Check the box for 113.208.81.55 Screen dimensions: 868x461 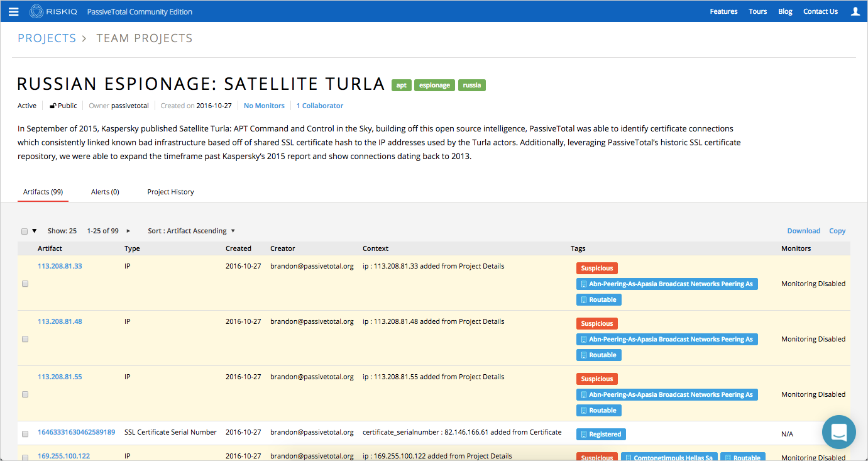pos(25,394)
